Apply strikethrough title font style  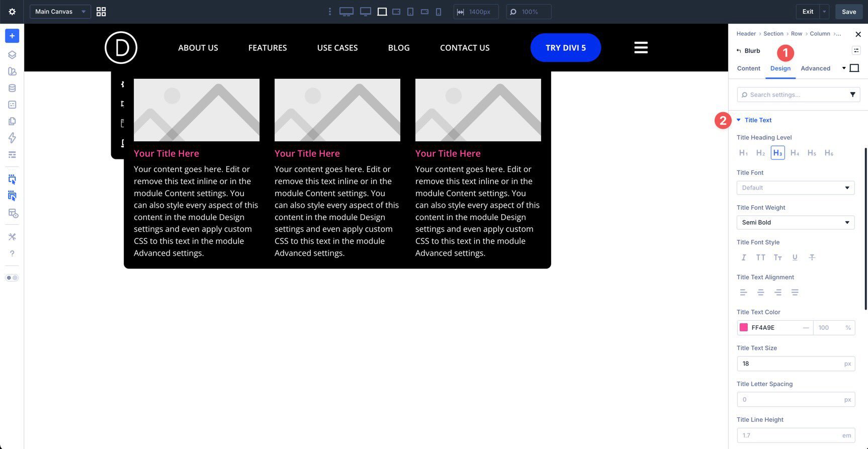click(812, 257)
